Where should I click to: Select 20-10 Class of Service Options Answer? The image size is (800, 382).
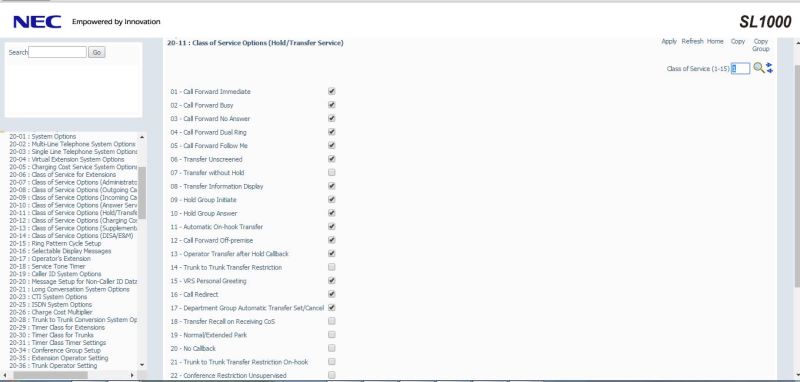coord(73,205)
